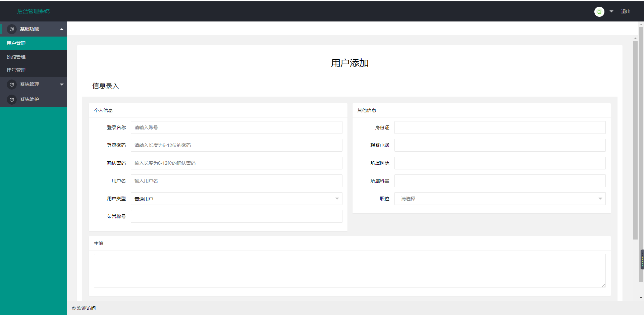Viewport: 644px width, 315px height.
Task: Click the 系统管理 sidebar icon
Action: 12,85
